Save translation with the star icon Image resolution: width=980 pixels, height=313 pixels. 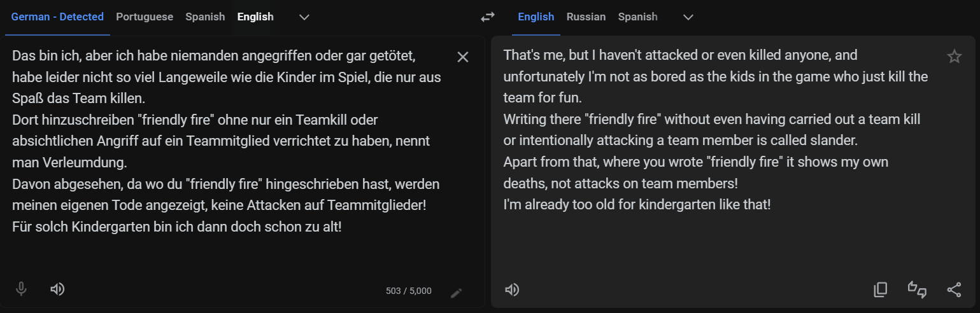[x=954, y=57]
